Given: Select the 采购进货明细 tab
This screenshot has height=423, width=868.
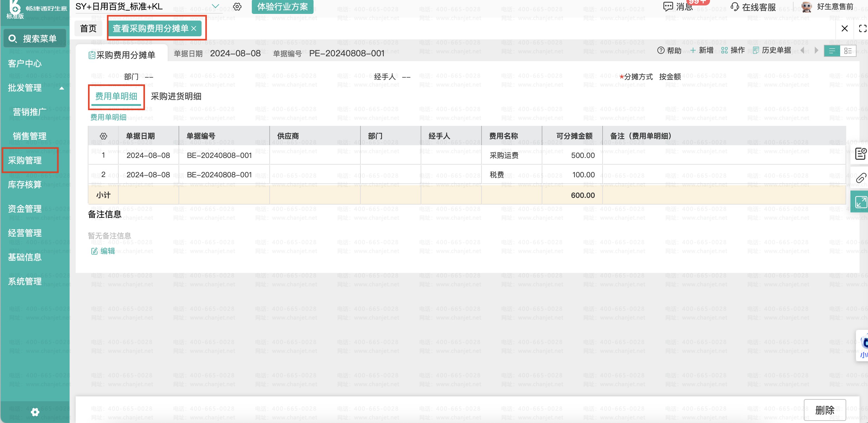Looking at the screenshot, I should point(176,97).
